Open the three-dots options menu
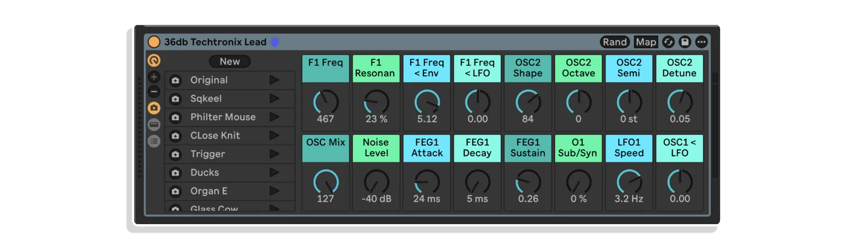868x249 pixels. [x=701, y=42]
